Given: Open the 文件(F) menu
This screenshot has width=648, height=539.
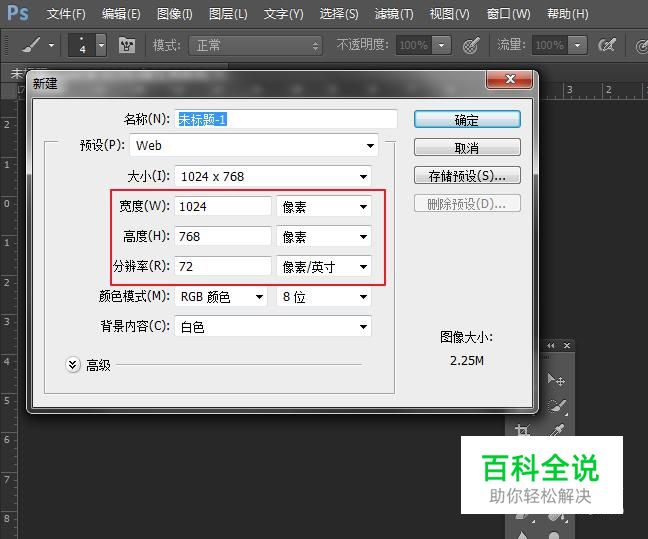Looking at the screenshot, I should pos(66,14).
